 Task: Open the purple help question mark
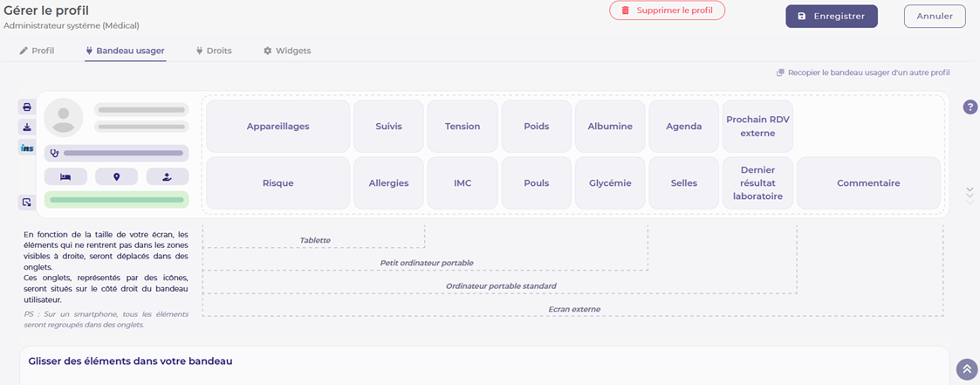coord(970,107)
